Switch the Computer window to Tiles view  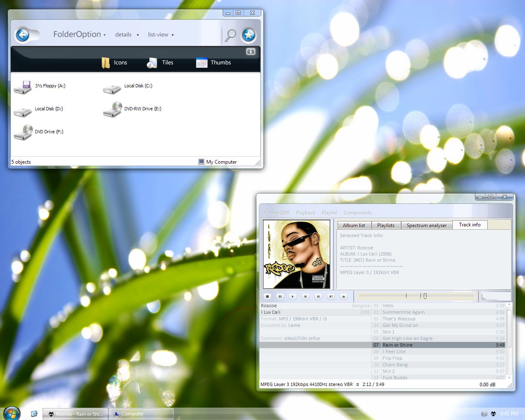pos(160,63)
